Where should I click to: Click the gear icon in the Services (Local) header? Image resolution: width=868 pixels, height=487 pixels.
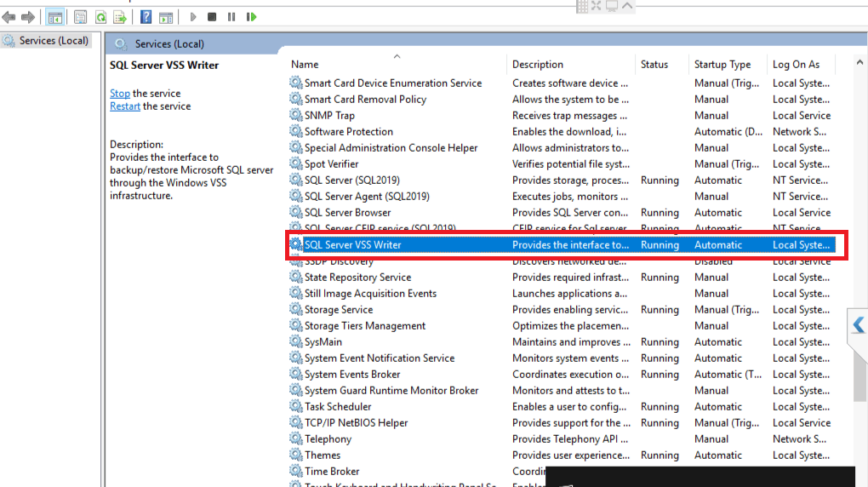pos(121,43)
